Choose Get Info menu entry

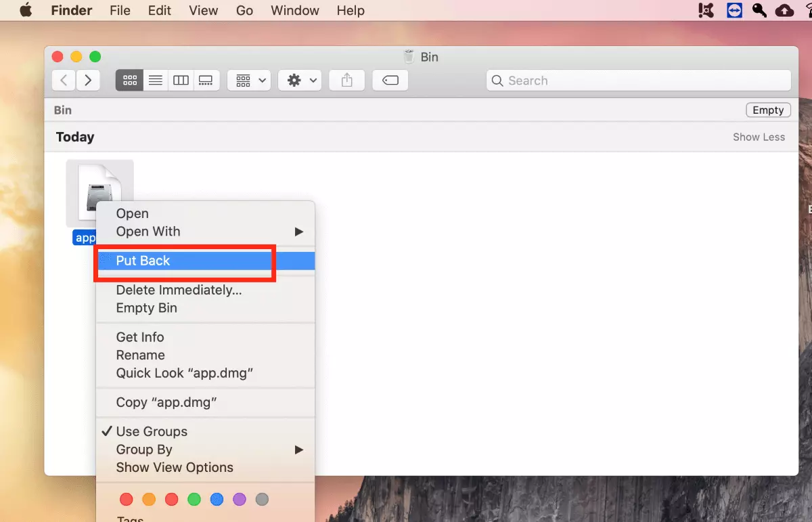click(206, 337)
